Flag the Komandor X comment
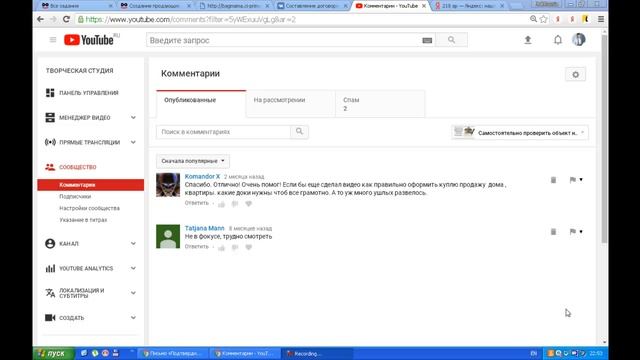Viewport: 640px width, 360px height. (x=573, y=180)
